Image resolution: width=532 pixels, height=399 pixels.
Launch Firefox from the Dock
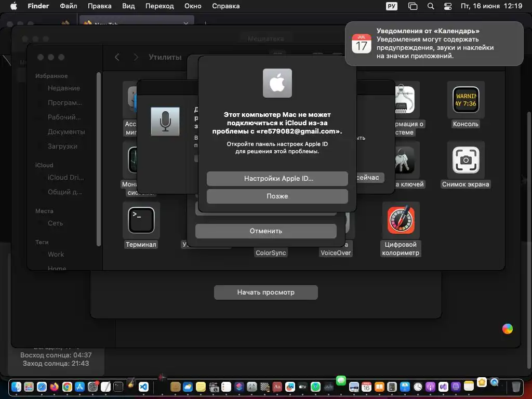[54, 387]
